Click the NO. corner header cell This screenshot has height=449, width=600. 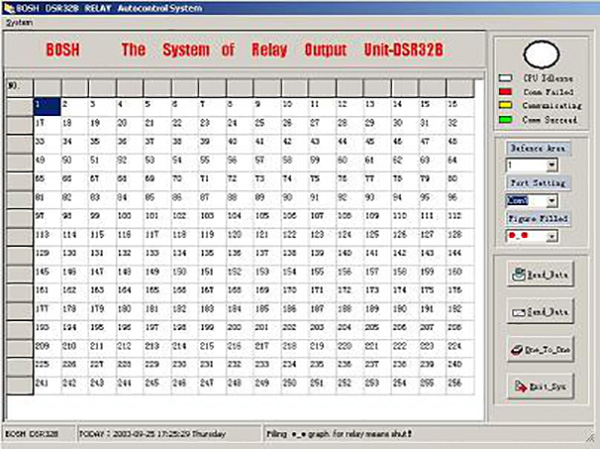(x=20, y=88)
